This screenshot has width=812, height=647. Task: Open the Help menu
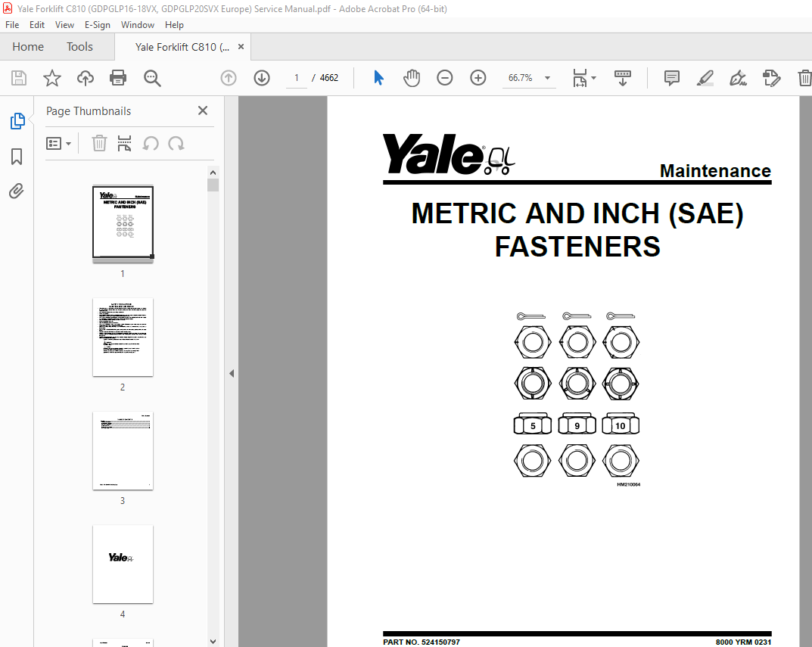(174, 25)
